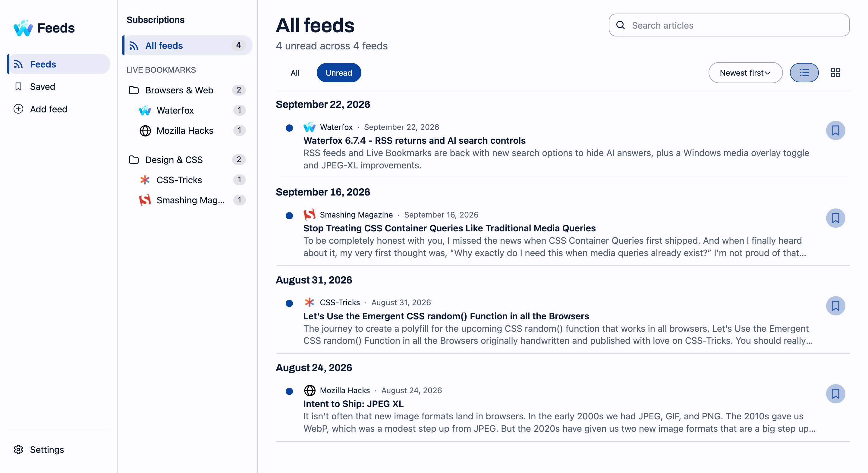
Task: Bookmark the CSS random() Function article
Action: [836, 306]
